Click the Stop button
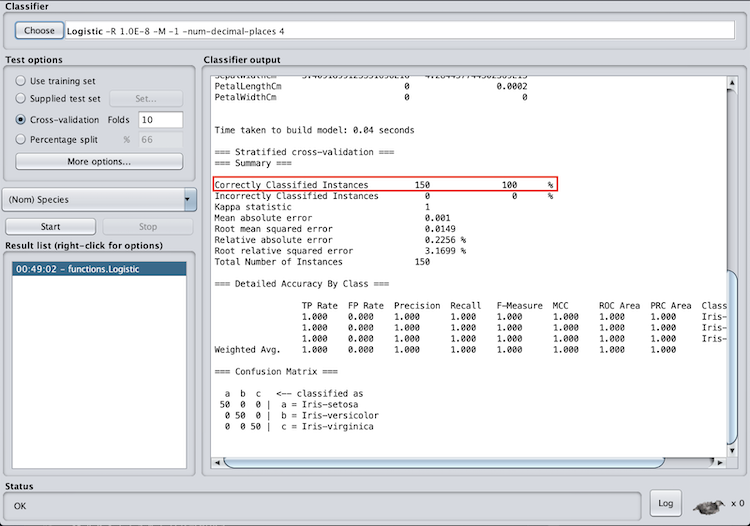 point(148,227)
